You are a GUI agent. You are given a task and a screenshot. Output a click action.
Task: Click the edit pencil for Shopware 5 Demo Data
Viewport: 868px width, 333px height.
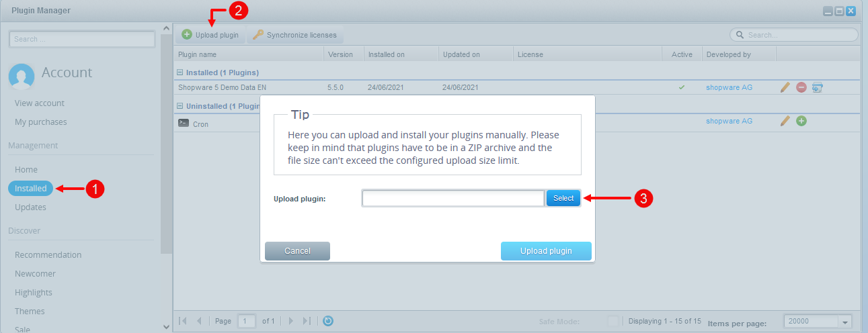tap(785, 87)
